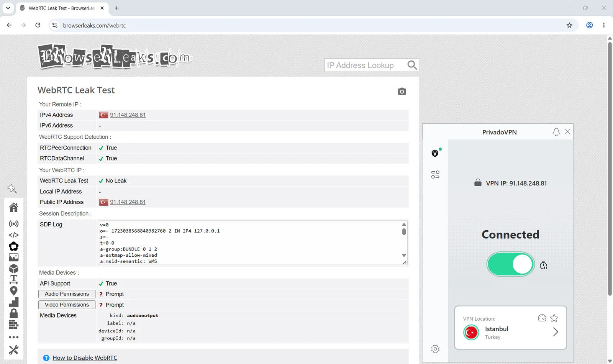Select the WebRTC flower icon in the sidebar
613x364 pixels.
tap(14, 246)
